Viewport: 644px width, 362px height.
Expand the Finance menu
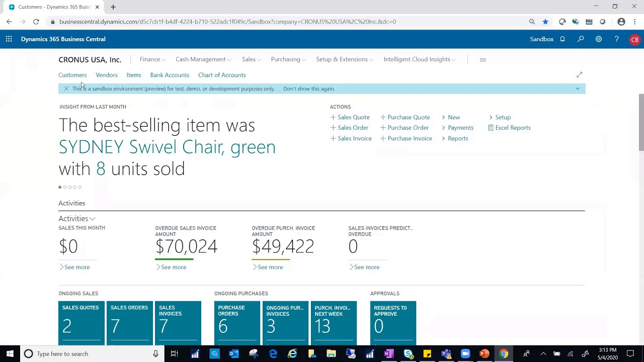(152, 59)
